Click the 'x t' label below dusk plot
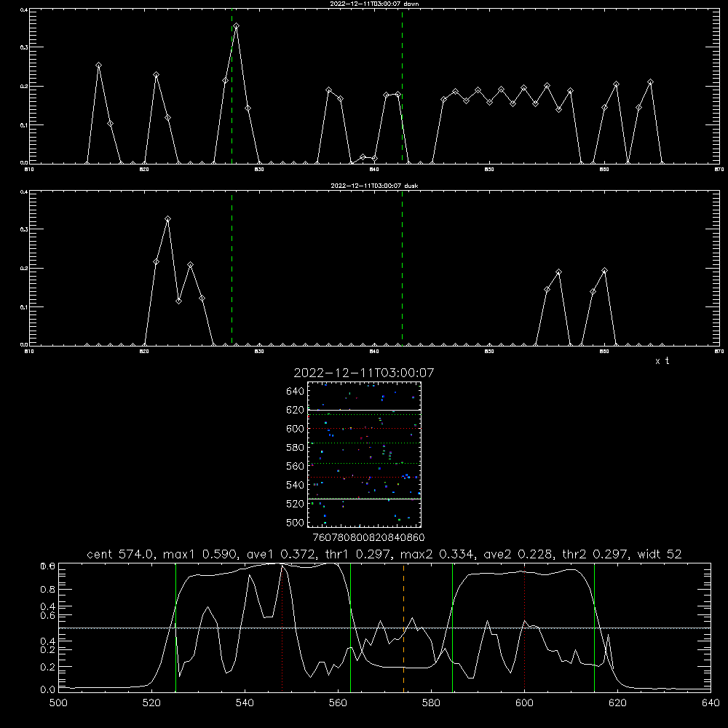Image resolution: width=728 pixels, height=728 pixels. [x=662, y=361]
